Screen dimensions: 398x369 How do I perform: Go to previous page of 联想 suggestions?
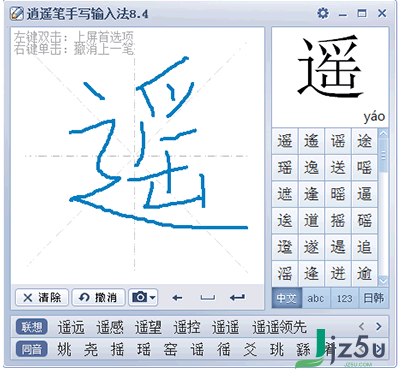tap(362, 326)
